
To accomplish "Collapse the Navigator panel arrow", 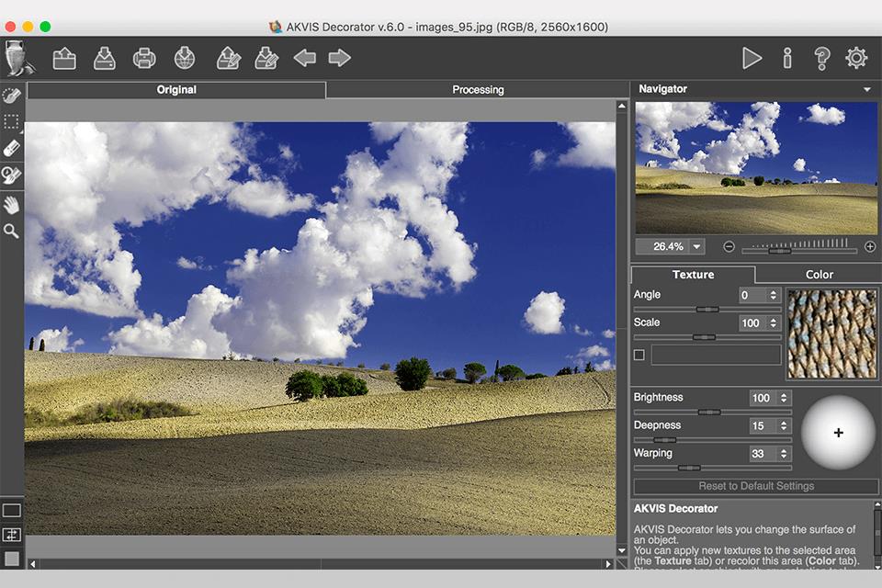I will [866, 90].
